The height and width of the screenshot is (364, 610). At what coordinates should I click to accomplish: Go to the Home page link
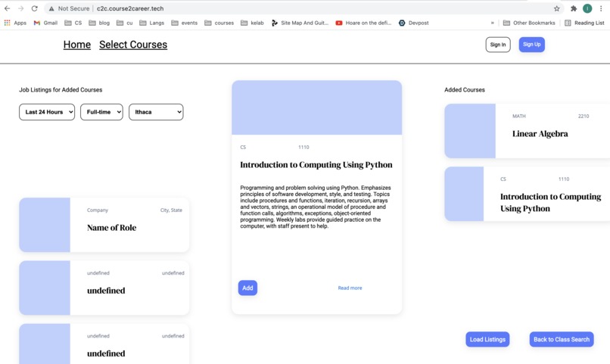click(x=77, y=45)
